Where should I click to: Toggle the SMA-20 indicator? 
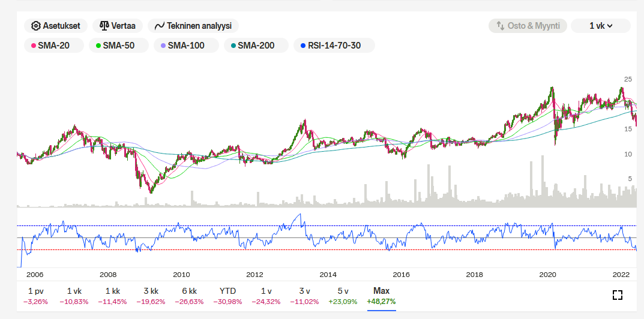53,45
